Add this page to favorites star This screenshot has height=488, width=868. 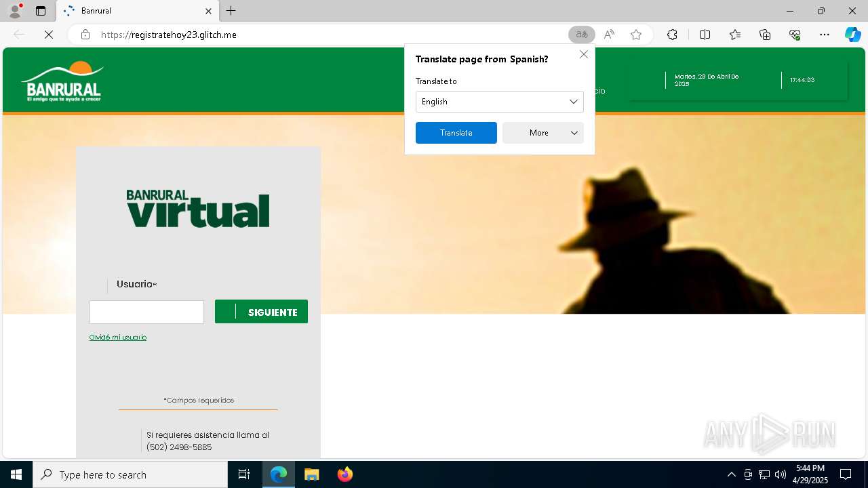tap(636, 35)
